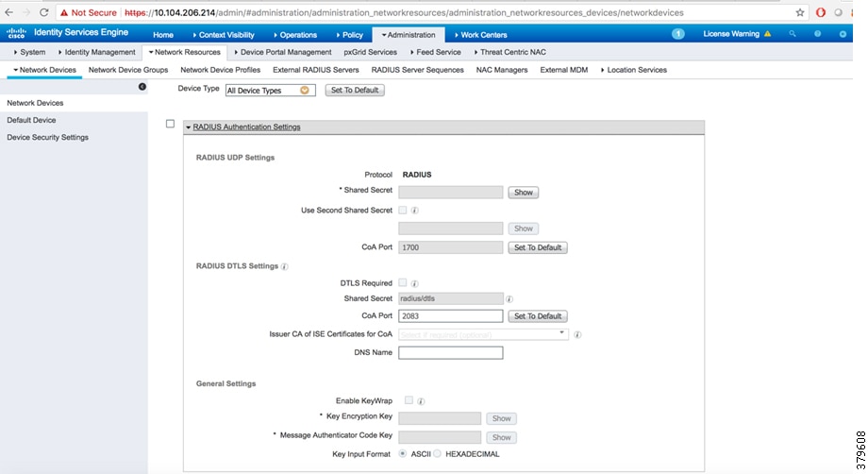Click the red Opera extension icon
The width and height of the screenshot is (868, 474).
point(821,12)
